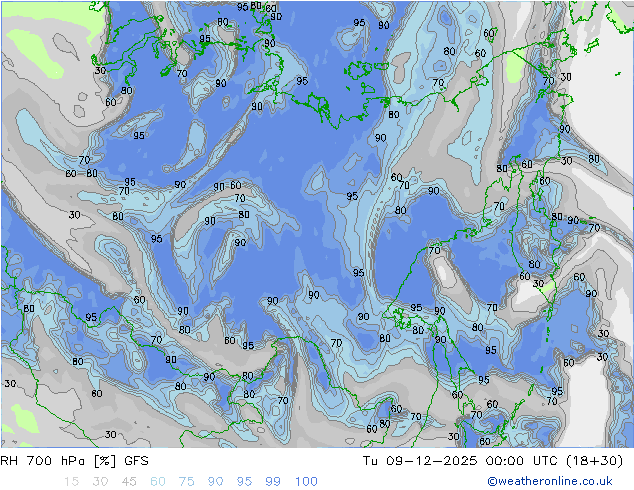
Task: Select the legend value 30
Action: point(100,481)
